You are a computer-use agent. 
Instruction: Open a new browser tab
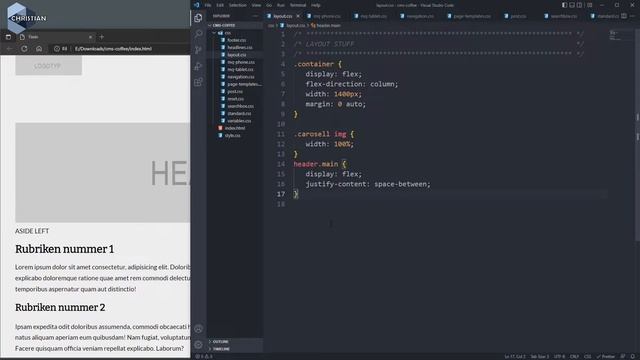point(102,37)
